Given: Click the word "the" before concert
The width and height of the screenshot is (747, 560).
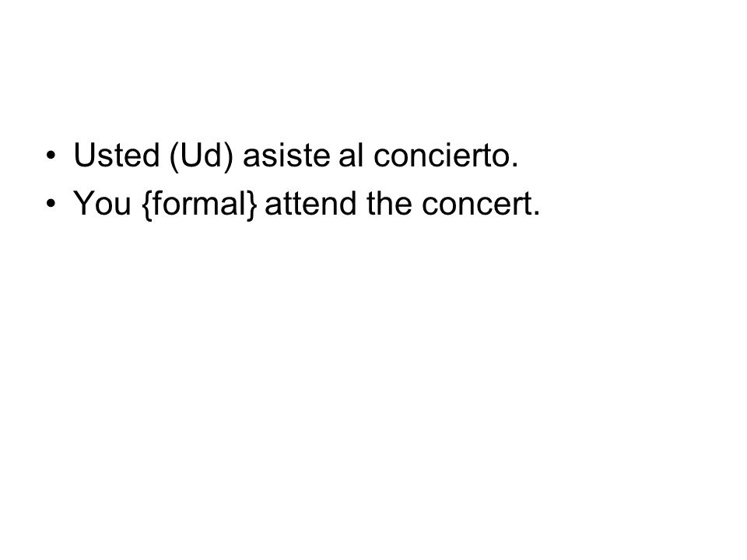Looking at the screenshot, I should point(389,203).
